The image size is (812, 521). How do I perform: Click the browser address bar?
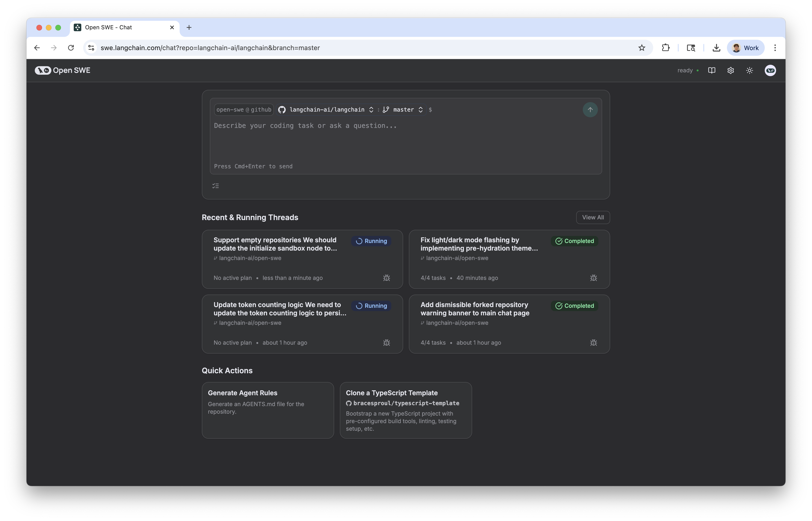[x=237, y=48]
